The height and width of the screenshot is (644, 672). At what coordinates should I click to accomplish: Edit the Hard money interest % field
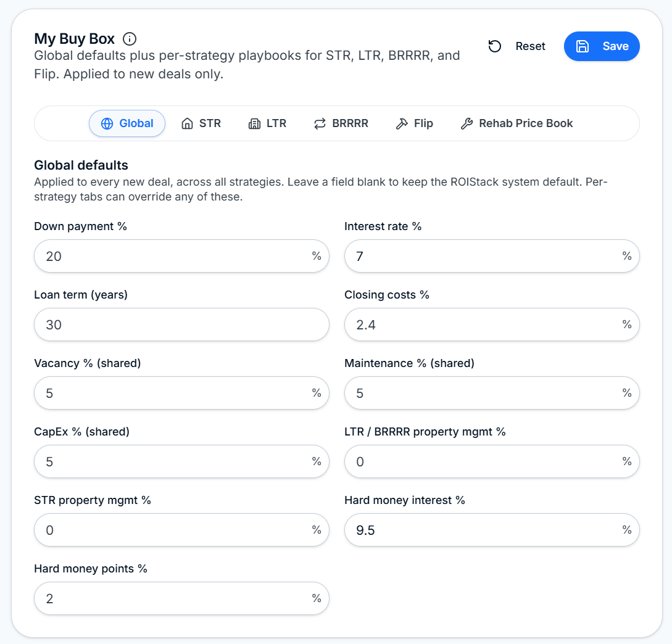[x=492, y=530]
